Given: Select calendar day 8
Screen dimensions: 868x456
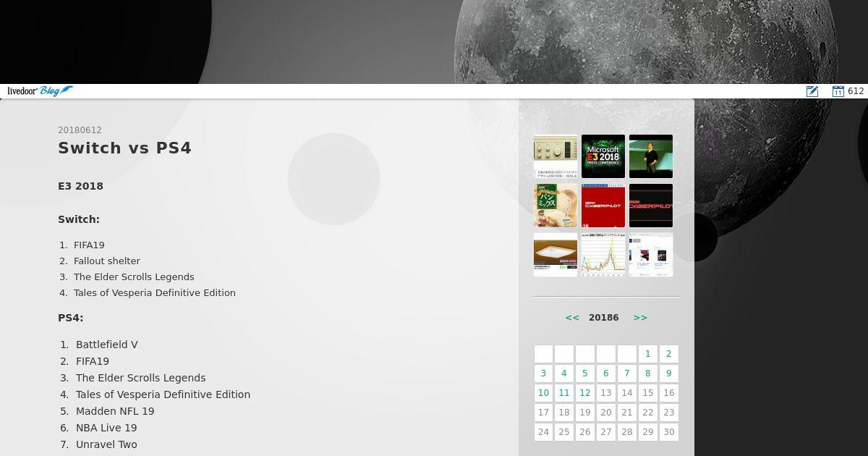Looking at the screenshot, I should 647,373.
